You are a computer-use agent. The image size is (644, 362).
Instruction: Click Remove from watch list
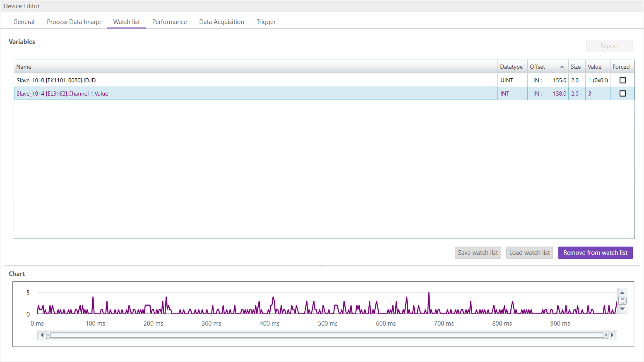click(595, 252)
